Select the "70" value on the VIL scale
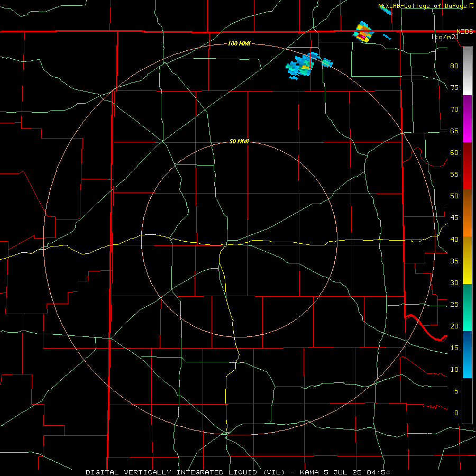Viewport: 476px width, 476px height. (454, 109)
